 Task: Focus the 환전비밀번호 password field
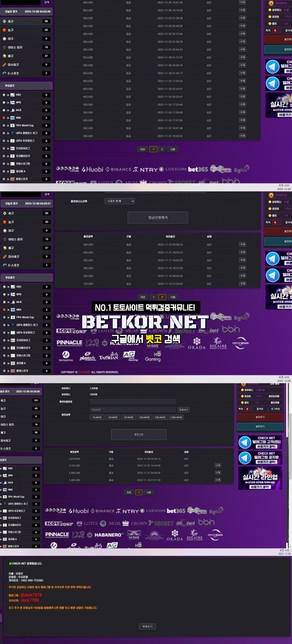[132, 401]
